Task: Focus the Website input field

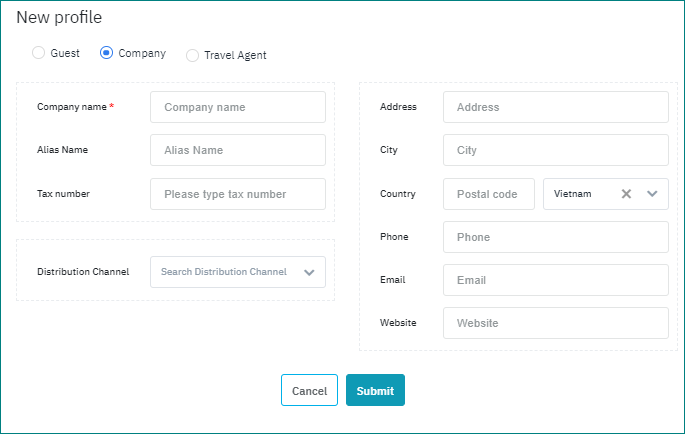Action: point(555,323)
